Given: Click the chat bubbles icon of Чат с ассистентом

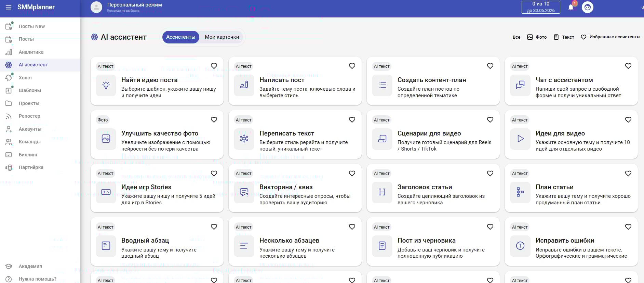Looking at the screenshot, I should click(x=520, y=85).
